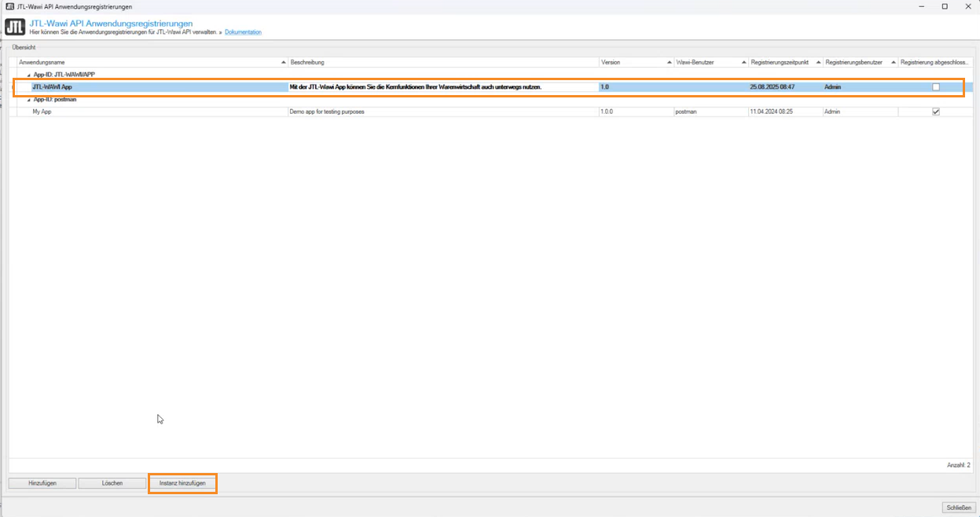The image size is (980, 517).
Task: Select the Übersicht tab label
Action: 24,47
